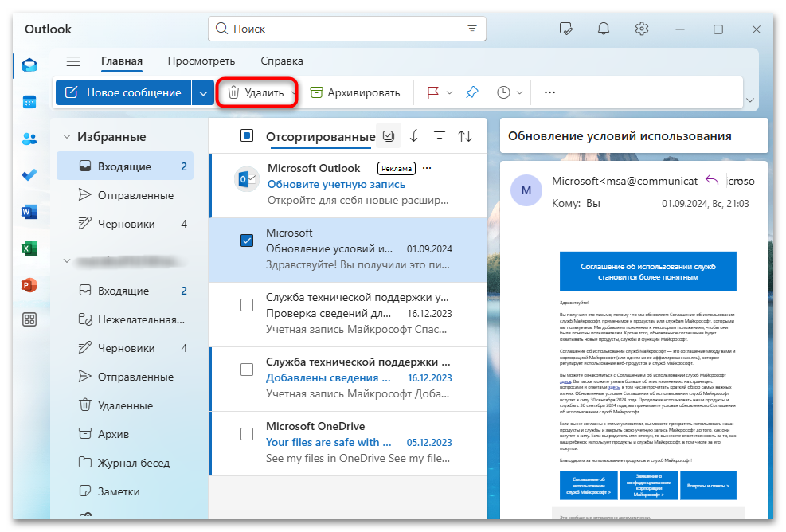Open the Обновите учетную запись link
786x532 pixels.
[x=336, y=185]
